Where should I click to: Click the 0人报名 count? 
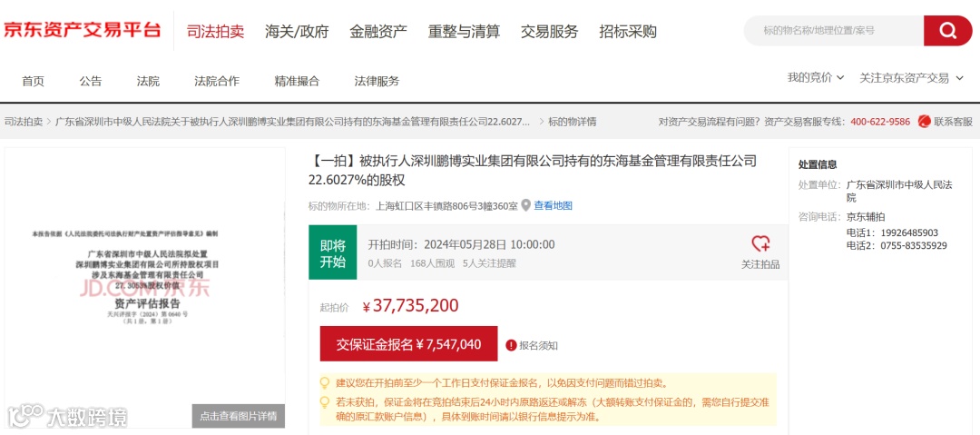click(x=385, y=263)
